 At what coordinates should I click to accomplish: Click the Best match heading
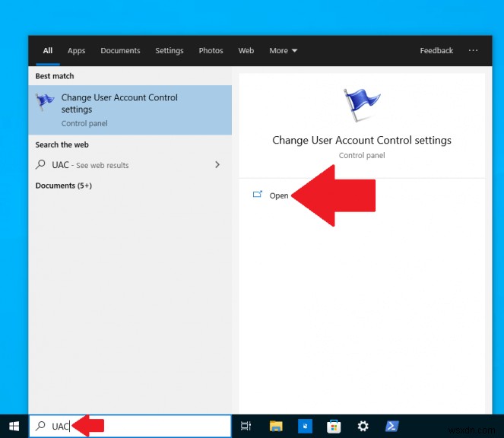55,76
